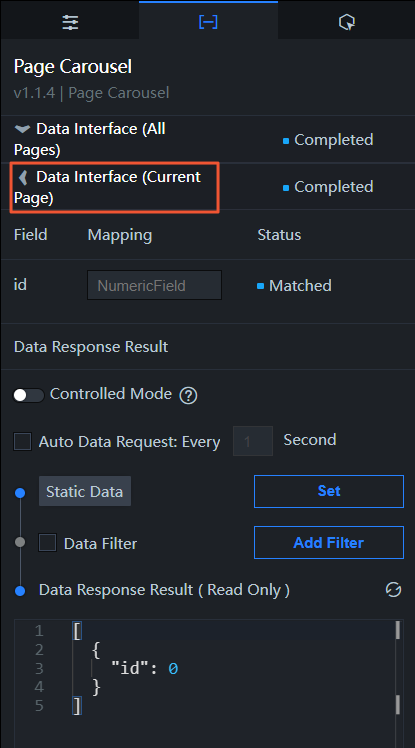Click the Static Data source type selector

[85, 491]
